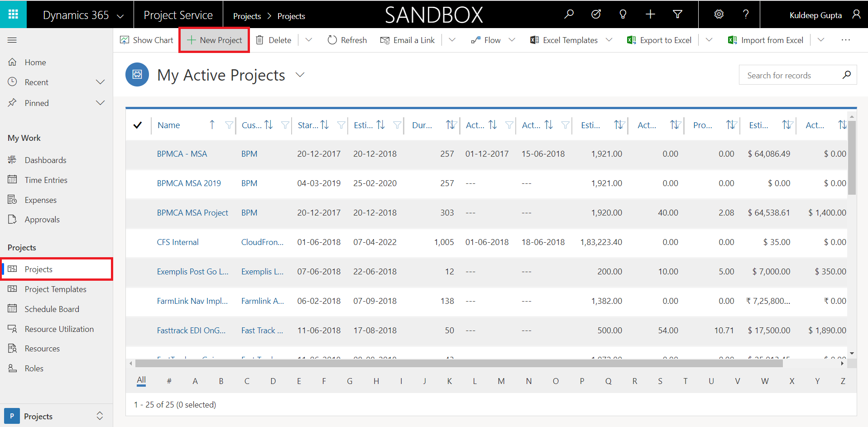
Task: Click Project Service in top bar
Action: click(x=178, y=15)
